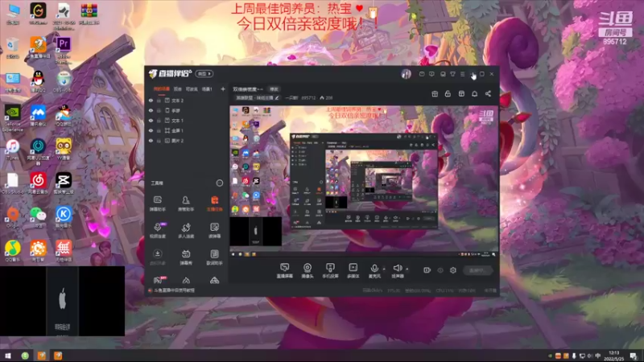This screenshot has width=644, height=362.
Task: Click the share icon in stream info bar
Action: (x=488, y=94)
